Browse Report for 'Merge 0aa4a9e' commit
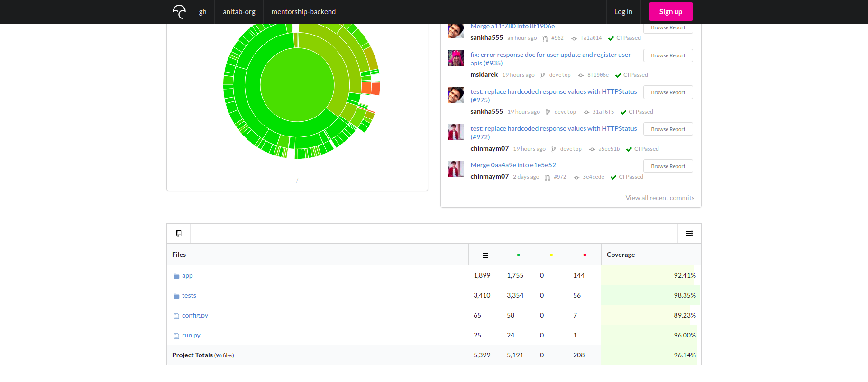Image resolution: width=868 pixels, height=382 pixels. [x=668, y=166]
